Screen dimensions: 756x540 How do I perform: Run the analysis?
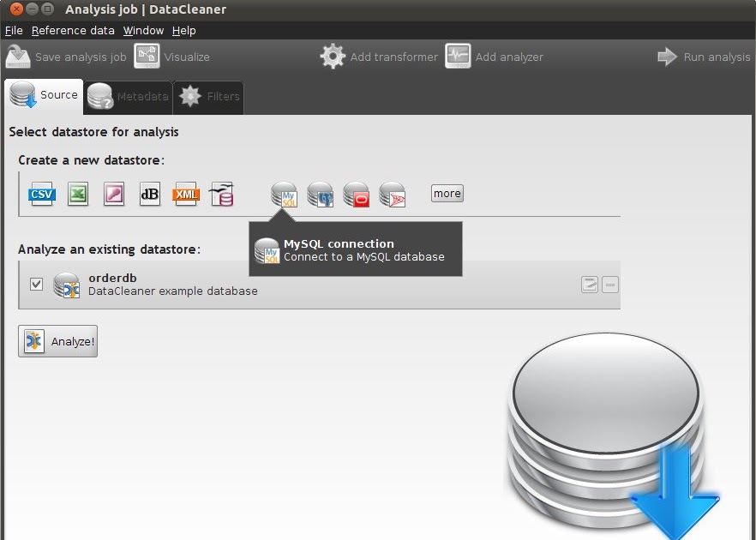pos(704,57)
